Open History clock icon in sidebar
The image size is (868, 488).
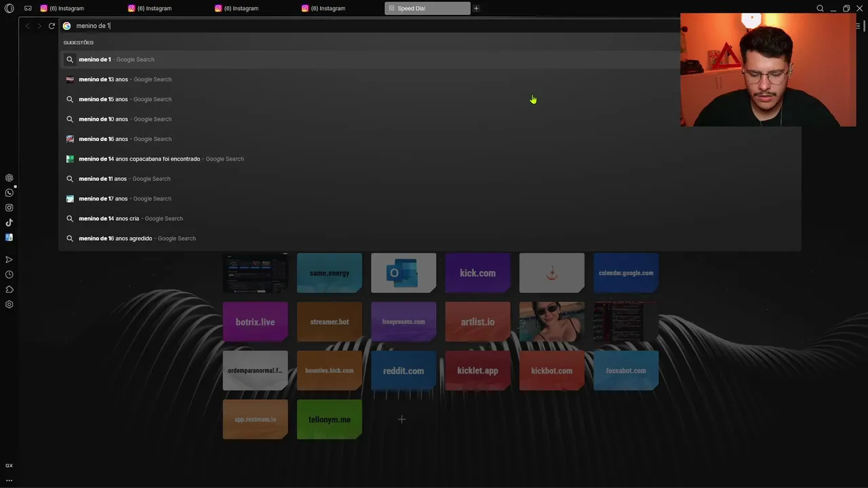click(9, 274)
